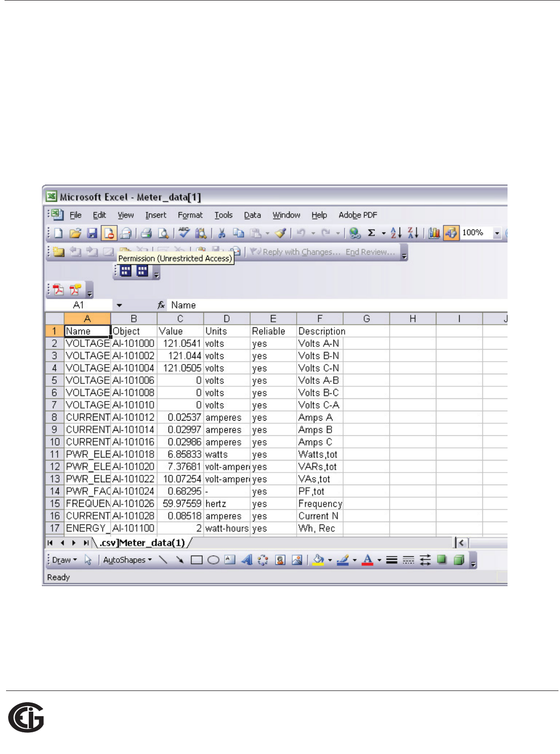
Task: Go to the last sheet tab arrow
Action: tap(86, 543)
